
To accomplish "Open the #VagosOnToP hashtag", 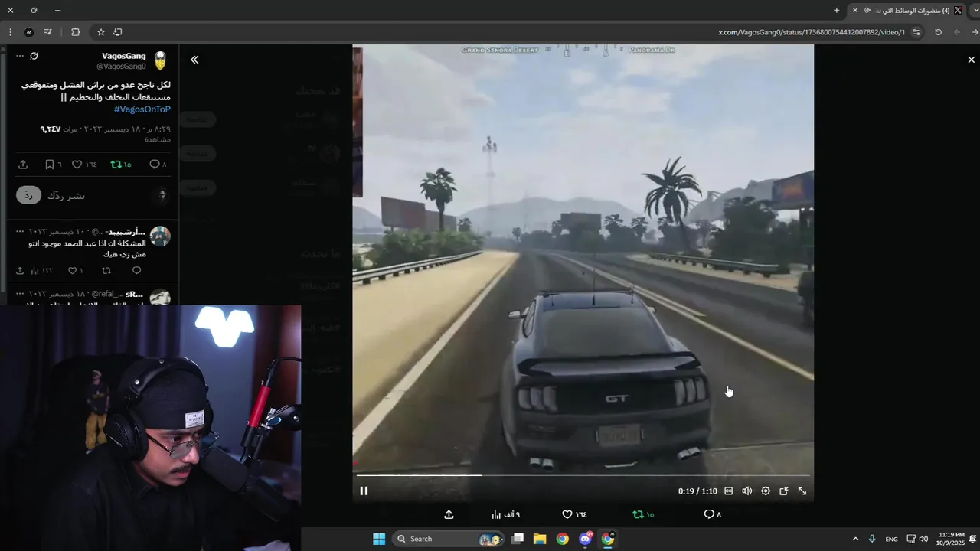I will [x=142, y=109].
